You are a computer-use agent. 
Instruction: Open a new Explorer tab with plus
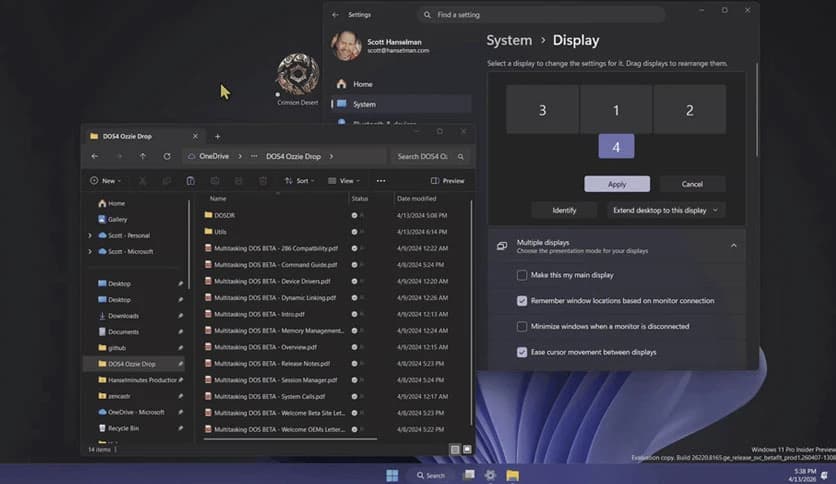pos(218,136)
